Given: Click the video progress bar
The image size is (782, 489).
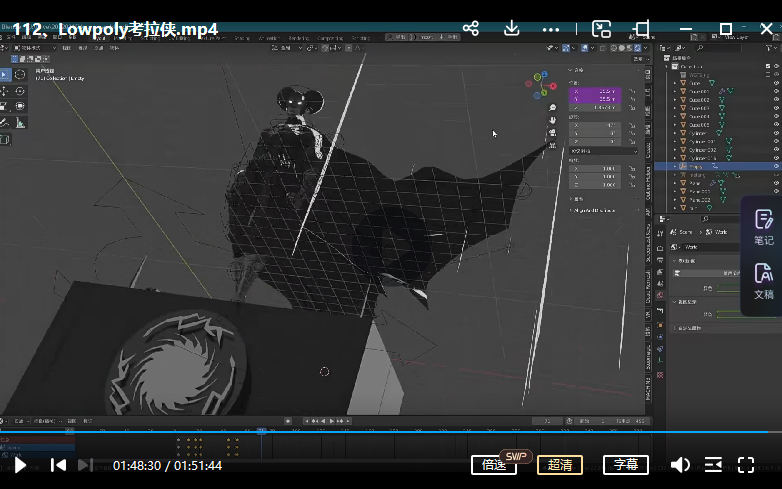Looking at the screenshot, I should [x=400, y=432].
